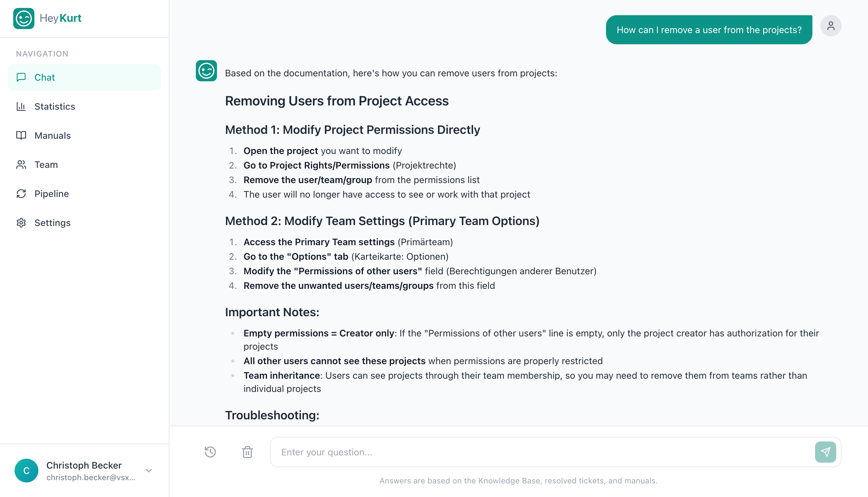
Task: Open chat history with the clock icon
Action: click(210, 452)
